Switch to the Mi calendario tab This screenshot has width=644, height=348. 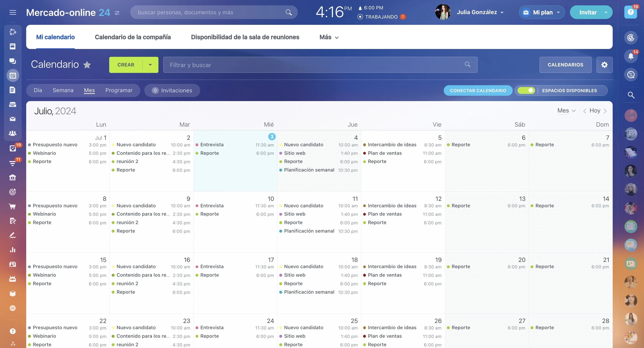pyautogui.click(x=55, y=37)
